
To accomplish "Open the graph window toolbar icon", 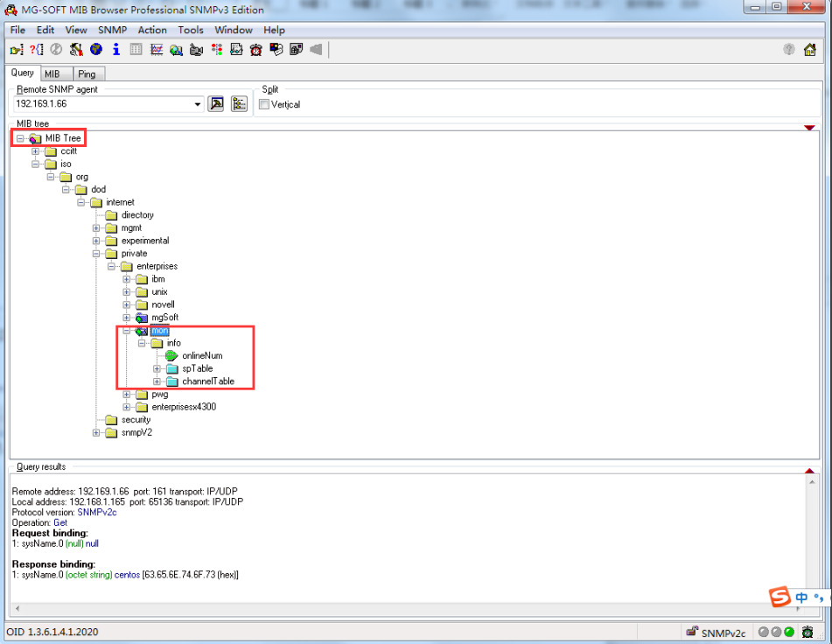I will (155, 50).
